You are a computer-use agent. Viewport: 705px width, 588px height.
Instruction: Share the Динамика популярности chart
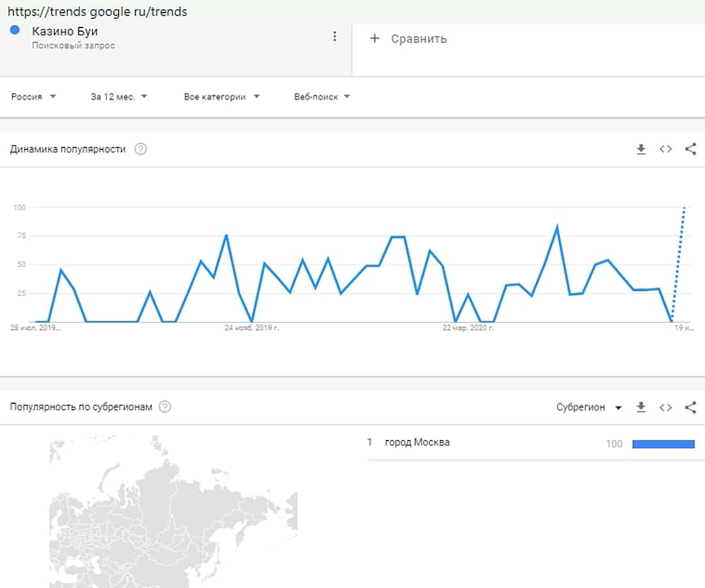[691, 149]
